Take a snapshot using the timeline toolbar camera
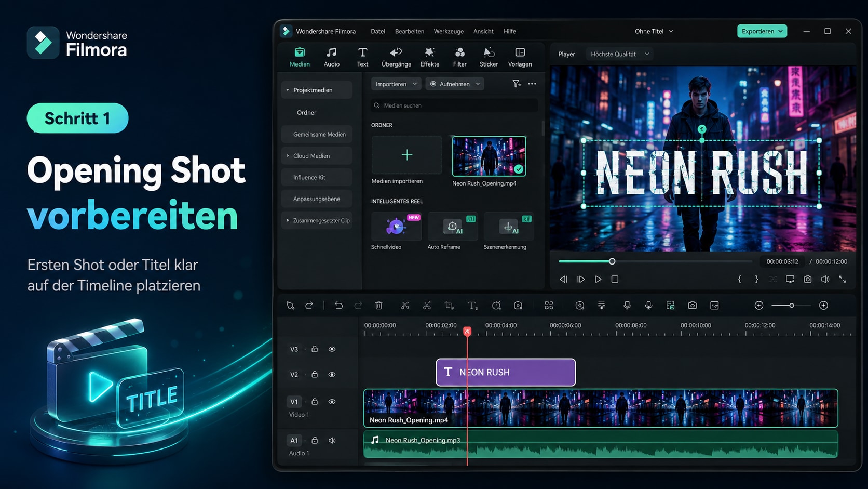The image size is (868, 489). pos(693,306)
